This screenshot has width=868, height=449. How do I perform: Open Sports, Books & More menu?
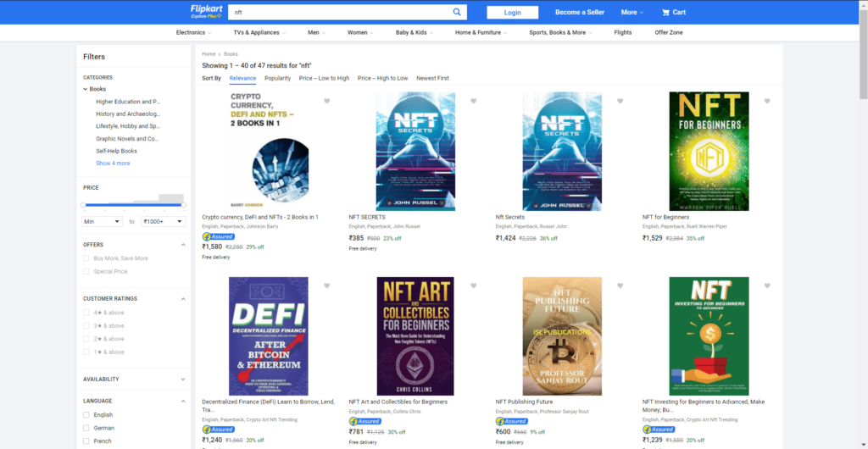coord(560,33)
